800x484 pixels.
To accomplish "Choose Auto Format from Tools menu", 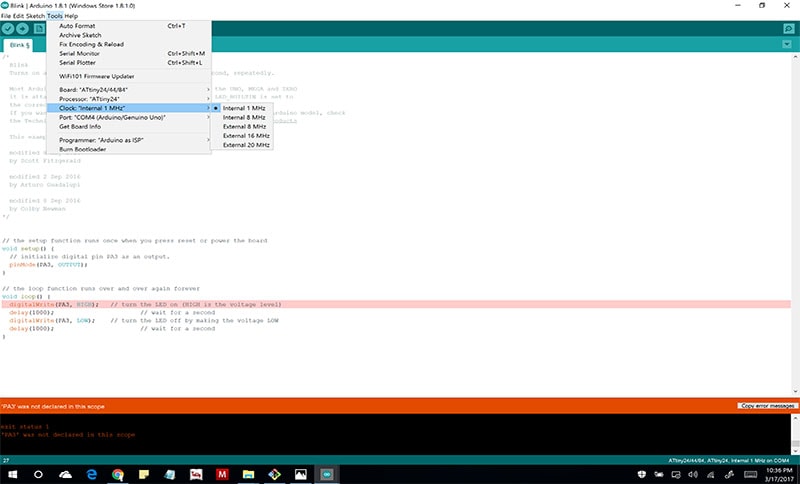I will 129,26.
